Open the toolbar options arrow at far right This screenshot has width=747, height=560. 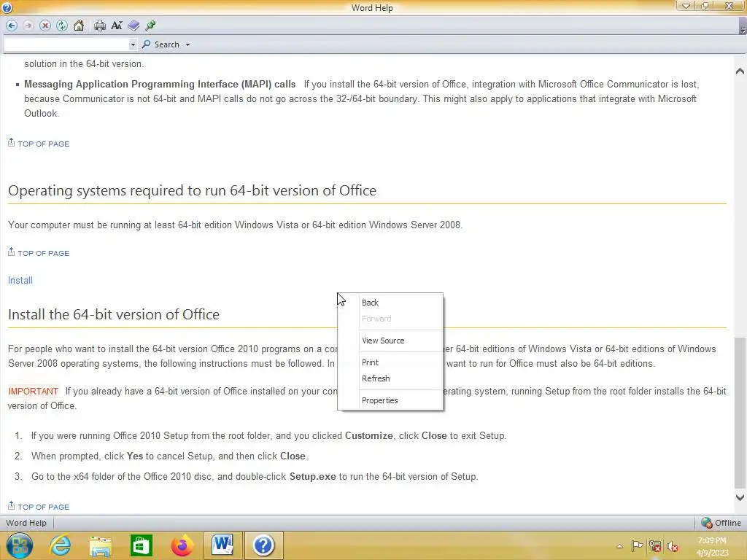[743, 29]
